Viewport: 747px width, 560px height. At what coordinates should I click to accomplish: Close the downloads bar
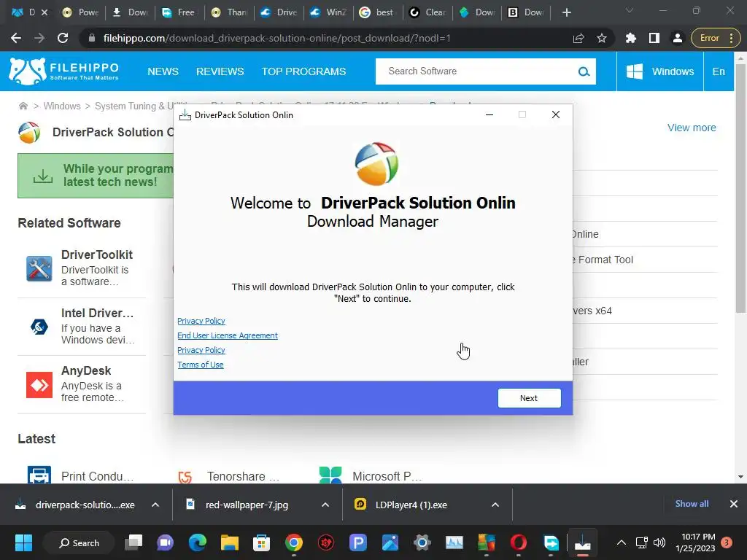coord(734,504)
